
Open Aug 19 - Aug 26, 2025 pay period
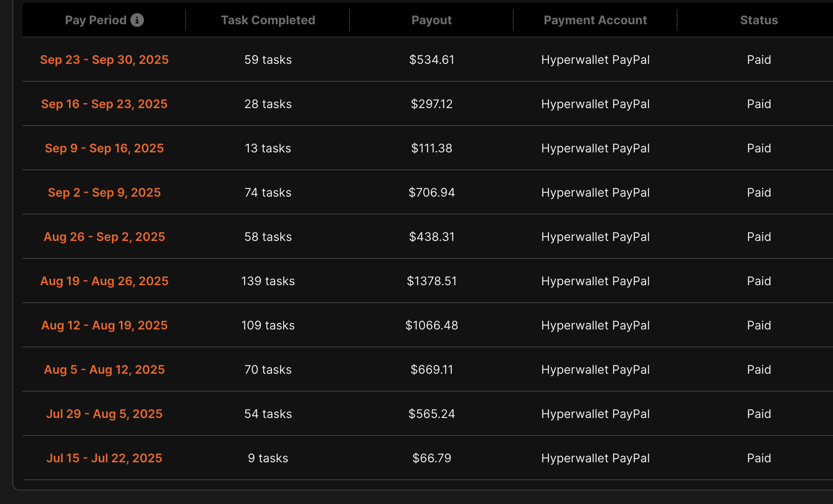(x=104, y=281)
